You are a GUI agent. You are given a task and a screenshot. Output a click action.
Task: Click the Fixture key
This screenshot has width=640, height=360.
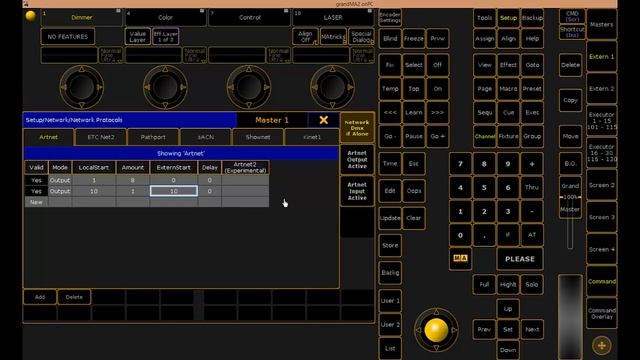click(x=508, y=136)
